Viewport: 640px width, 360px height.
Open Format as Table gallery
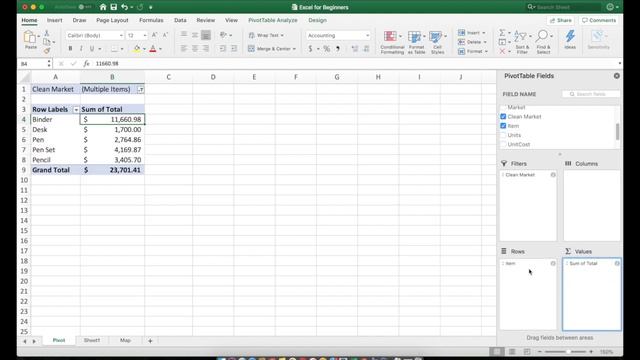tap(416, 42)
